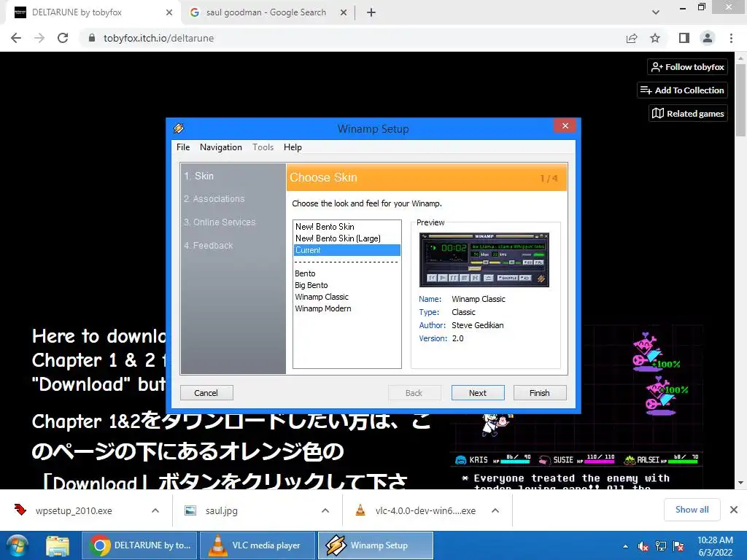Click the address bar URL tobyfox.itch.io/deltarune

coord(158,38)
